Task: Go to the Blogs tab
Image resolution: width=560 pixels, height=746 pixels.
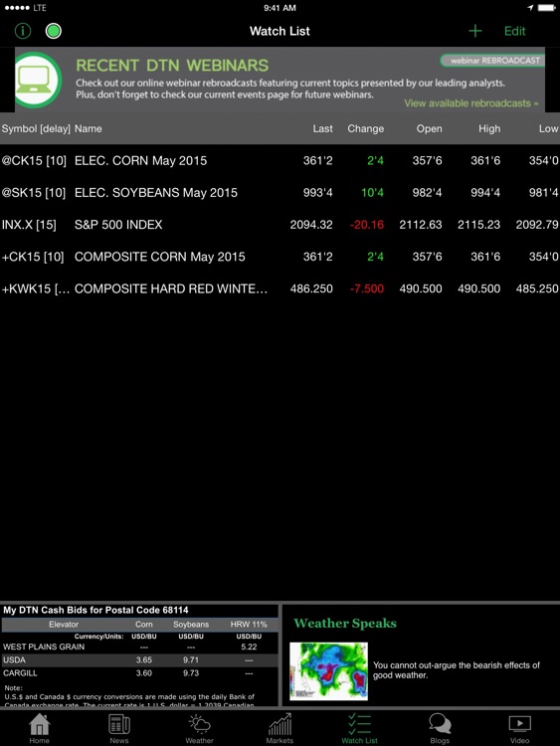Action: pos(440,728)
